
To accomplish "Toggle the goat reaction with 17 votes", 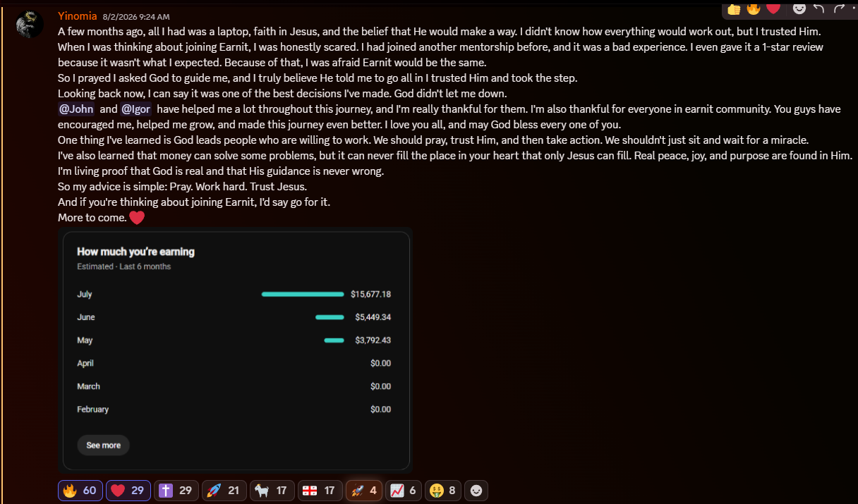I will pyautogui.click(x=272, y=491).
